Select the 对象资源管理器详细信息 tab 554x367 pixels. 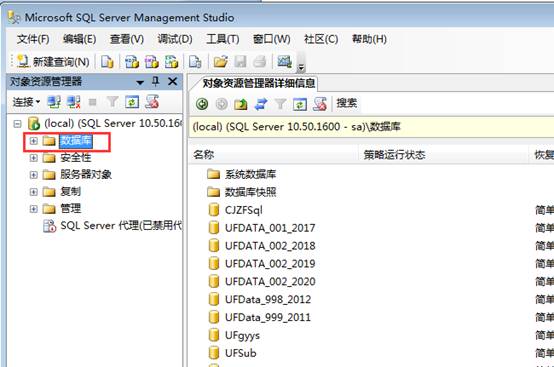[x=258, y=83]
